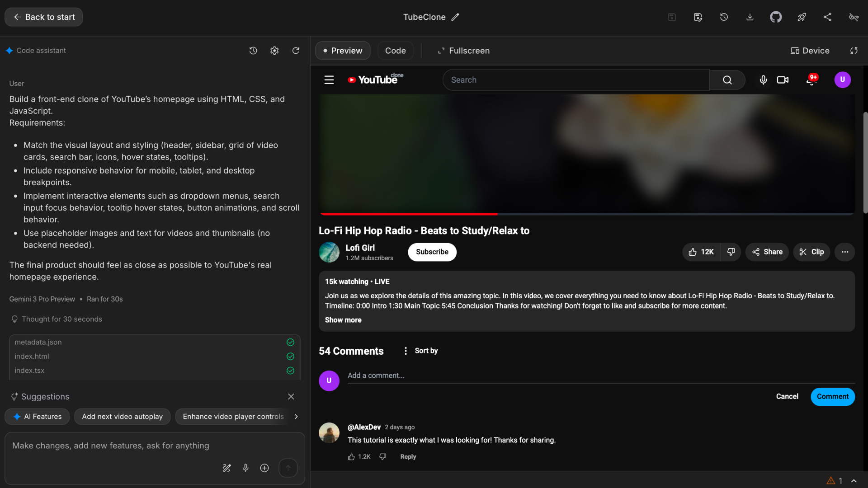Viewport: 868px width, 488px height.
Task: Click Back to start
Action: point(43,17)
